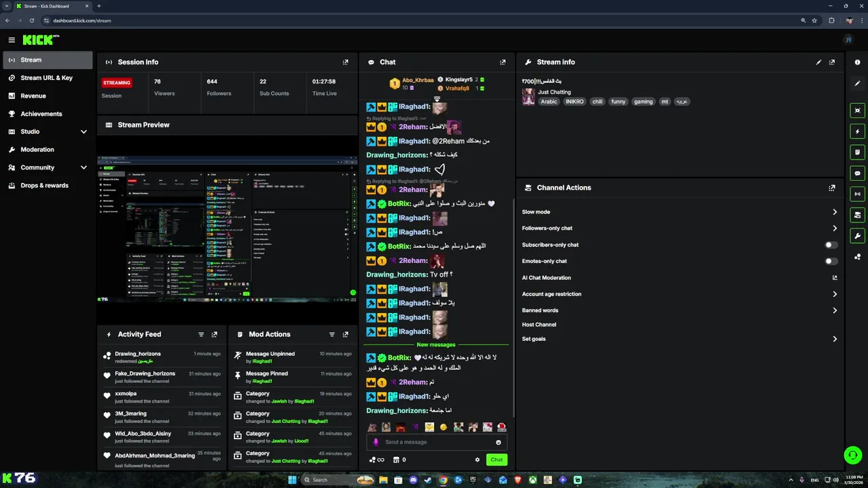
Task: Select the Stream sidebar item
Action: click(x=47, y=60)
